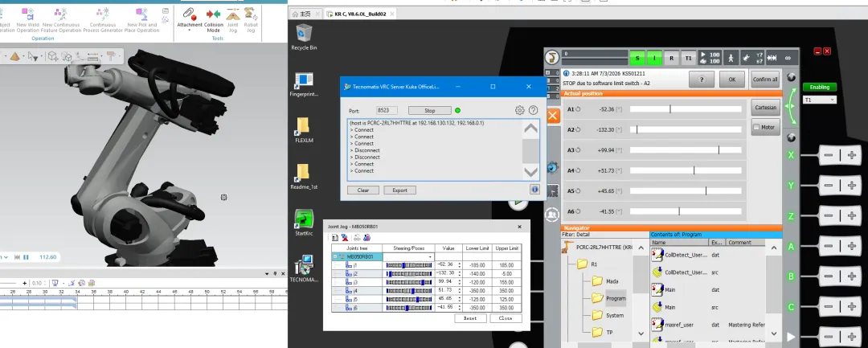The height and width of the screenshot is (348, 868).
Task: Select New Weld Operation in ribbon
Action: [x=27, y=20]
